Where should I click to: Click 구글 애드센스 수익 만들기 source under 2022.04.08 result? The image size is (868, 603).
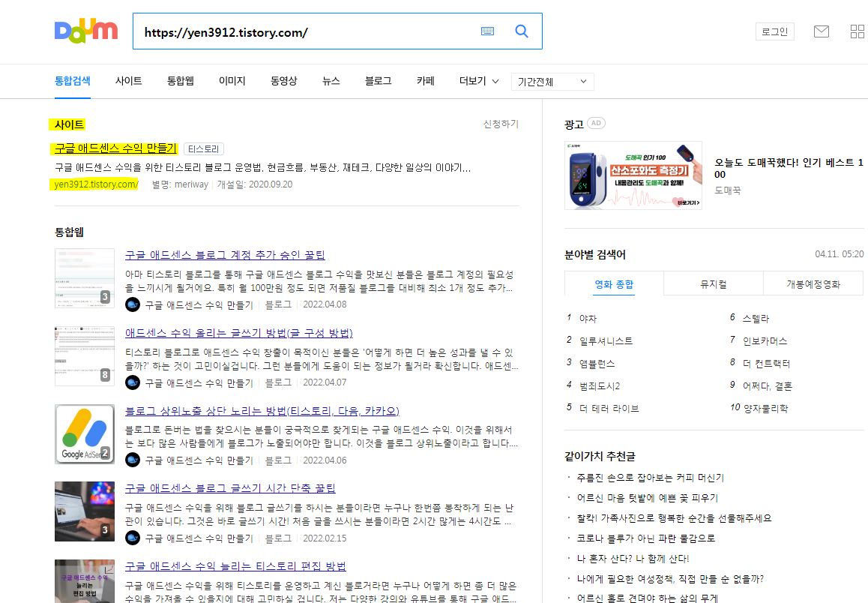coord(199,305)
